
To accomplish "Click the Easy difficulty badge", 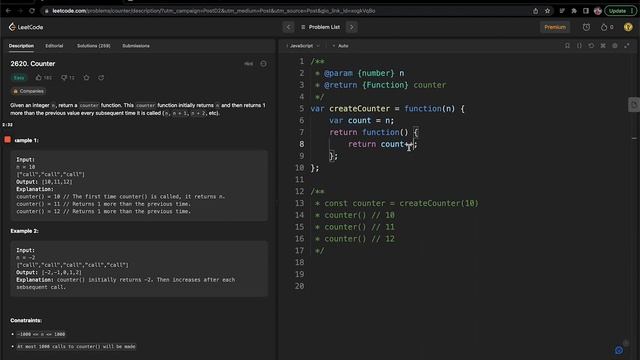I will tap(19, 78).
